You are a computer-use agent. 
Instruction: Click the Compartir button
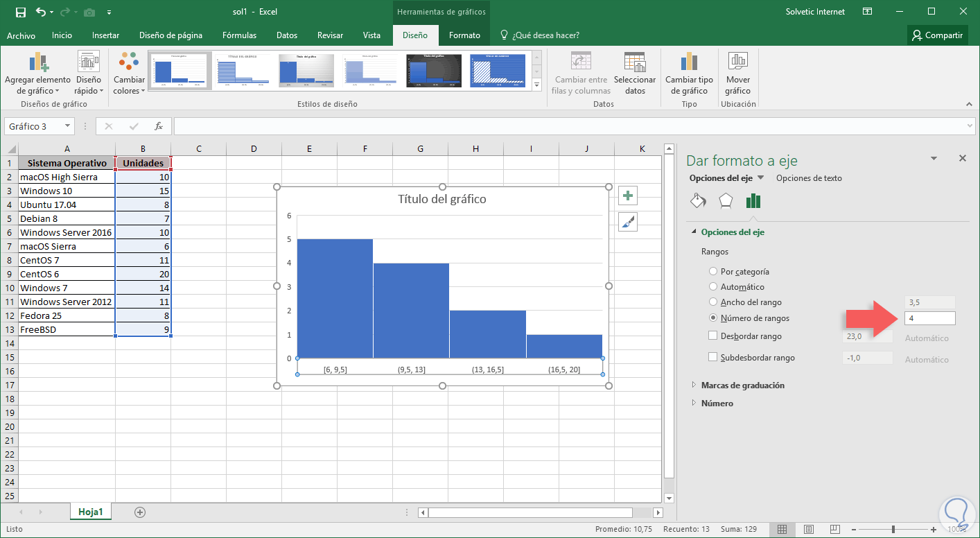pos(938,35)
